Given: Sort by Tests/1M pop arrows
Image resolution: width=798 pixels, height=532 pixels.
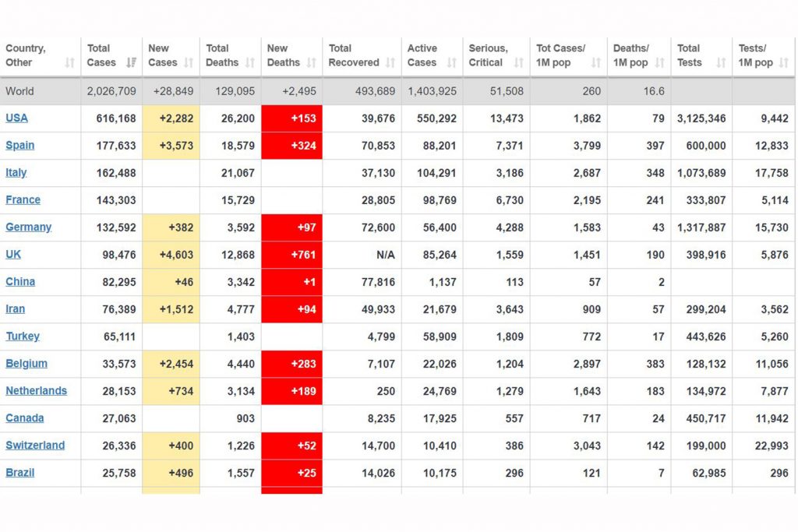Looking at the screenshot, I should 784,62.
